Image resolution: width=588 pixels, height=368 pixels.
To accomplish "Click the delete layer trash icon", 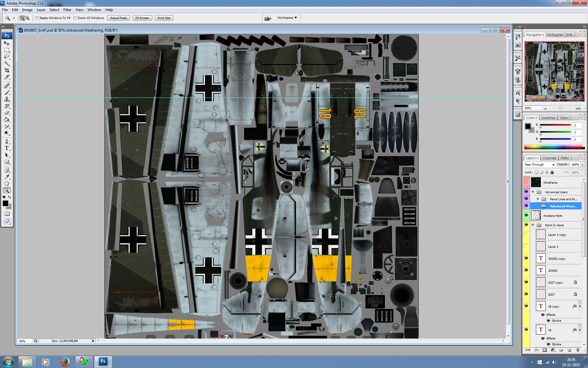I will point(578,350).
